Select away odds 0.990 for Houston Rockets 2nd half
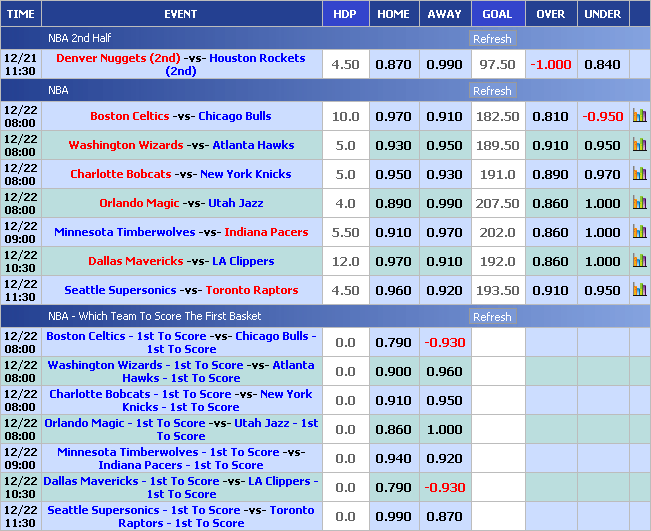Screen dimensions: 651x531 point(444,64)
